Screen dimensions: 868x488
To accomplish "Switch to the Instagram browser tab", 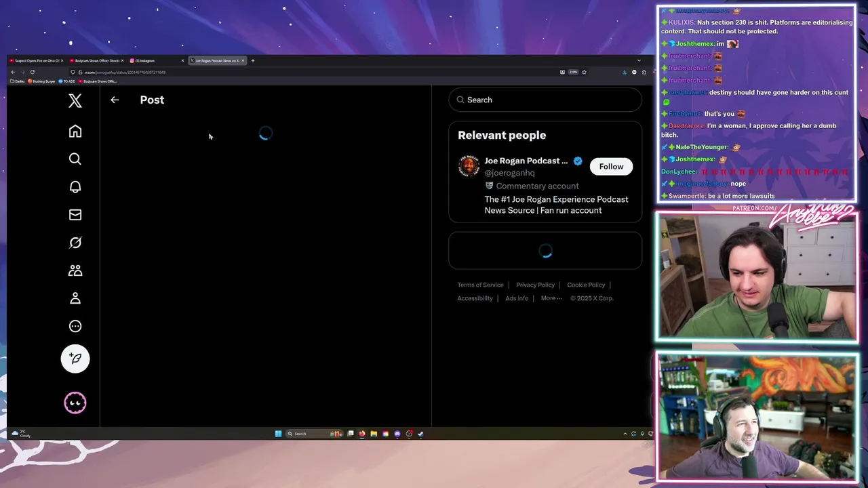I will pos(155,60).
